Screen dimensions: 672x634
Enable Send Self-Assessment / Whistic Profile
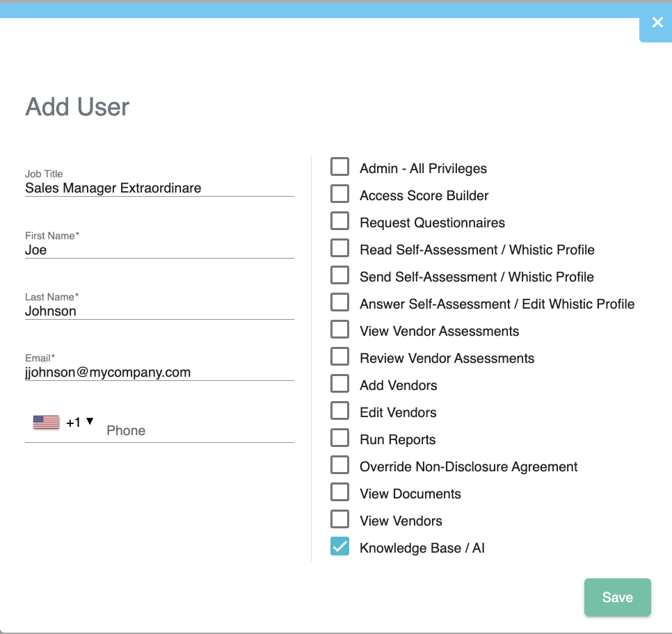click(339, 275)
